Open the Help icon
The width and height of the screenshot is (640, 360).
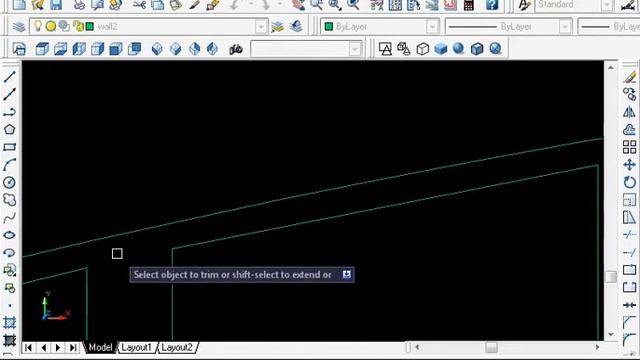492,5
